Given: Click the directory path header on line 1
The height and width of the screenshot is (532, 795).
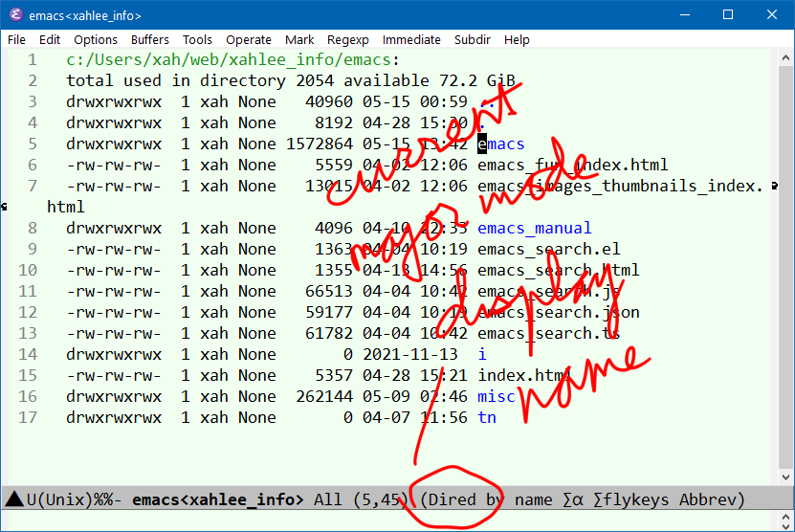Looking at the screenshot, I should click(232, 60).
